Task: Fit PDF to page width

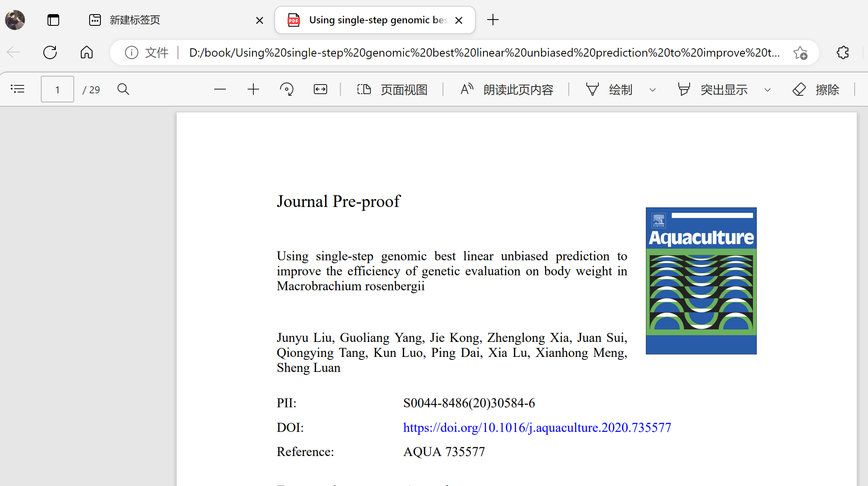Action: 320,89
